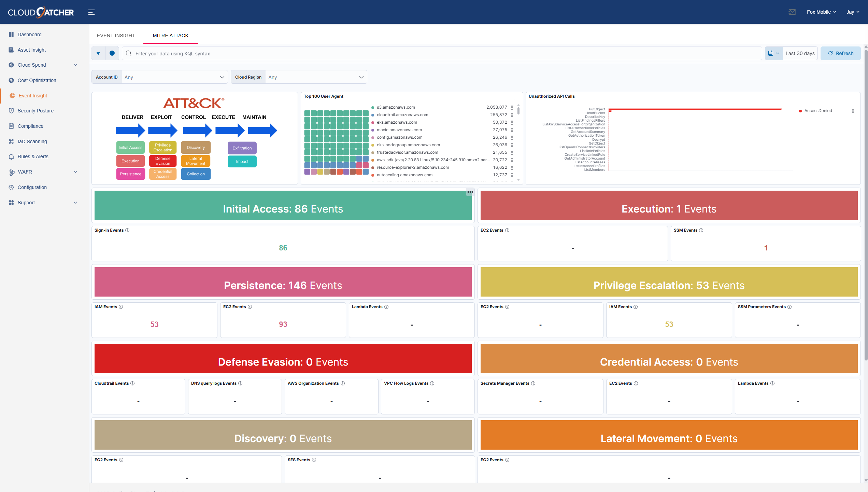Click the AccessDenied red legend dot
Viewport: 868px width, 492px height.
[x=800, y=111]
